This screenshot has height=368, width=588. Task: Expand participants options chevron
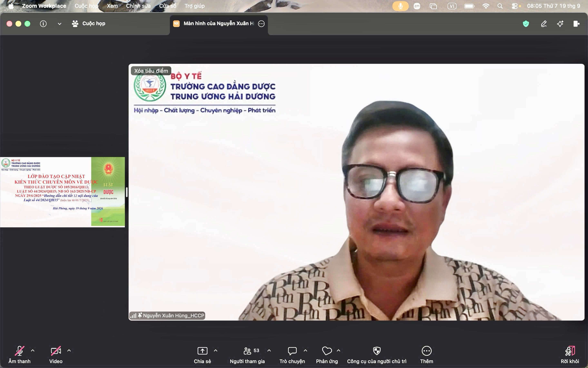coord(269,350)
